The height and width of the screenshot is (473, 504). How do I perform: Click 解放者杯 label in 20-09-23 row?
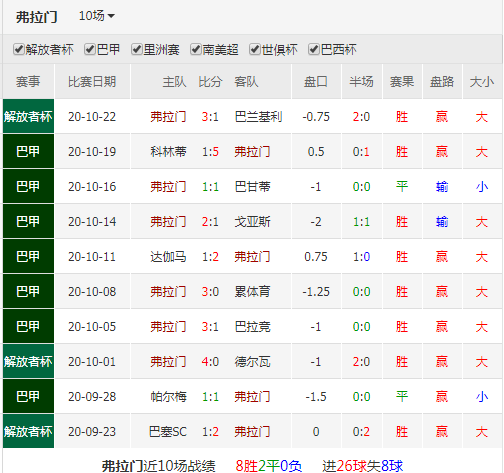point(28,432)
